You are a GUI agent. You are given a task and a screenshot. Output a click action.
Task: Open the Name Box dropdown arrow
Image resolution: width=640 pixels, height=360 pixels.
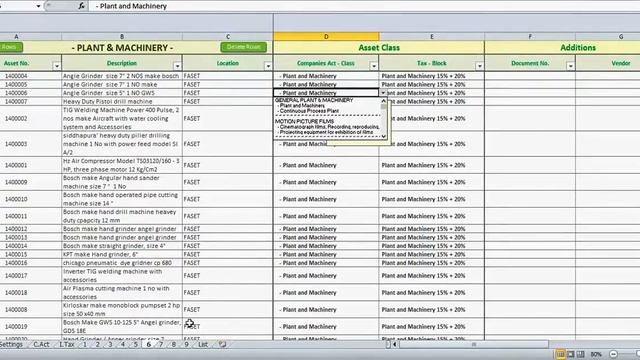tap(38, 6)
